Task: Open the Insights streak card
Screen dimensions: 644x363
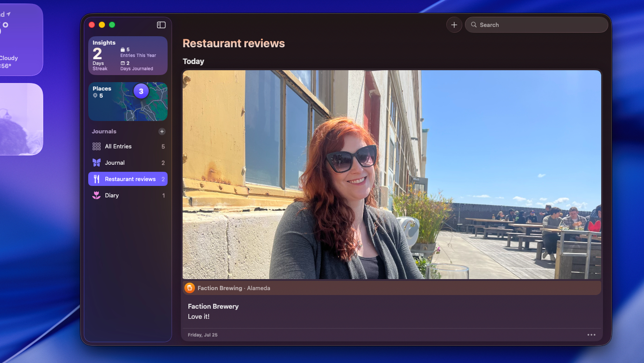Action: (127, 56)
